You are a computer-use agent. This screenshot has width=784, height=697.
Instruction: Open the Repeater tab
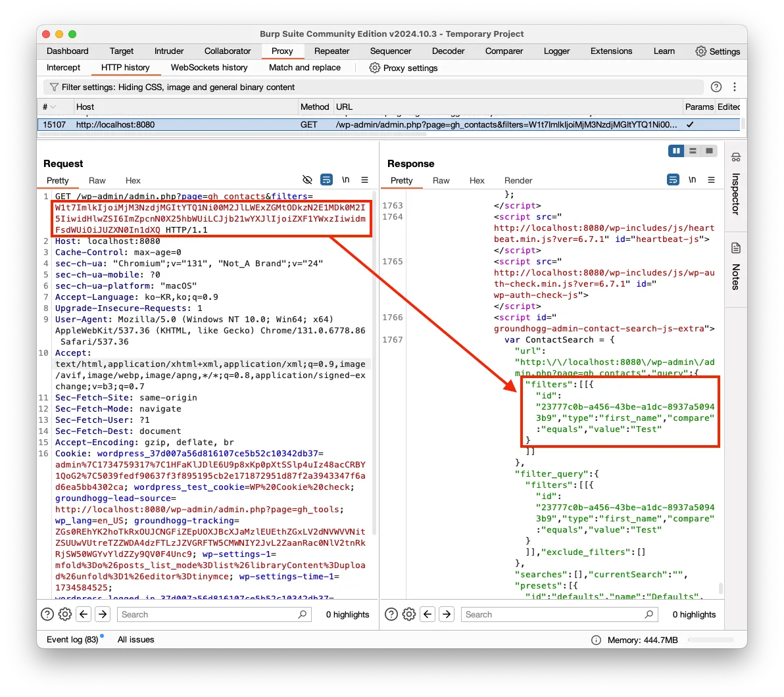pos(331,51)
